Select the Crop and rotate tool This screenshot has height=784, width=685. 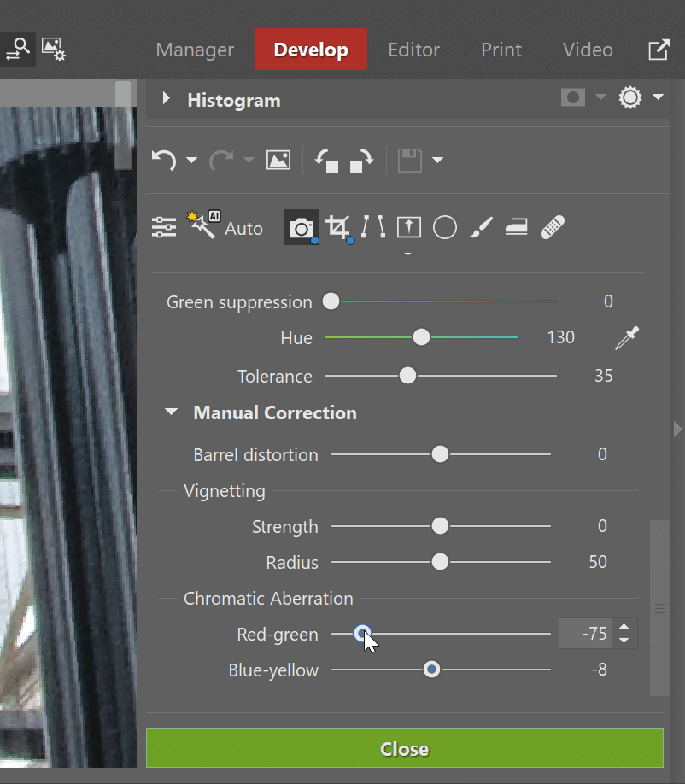338,228
